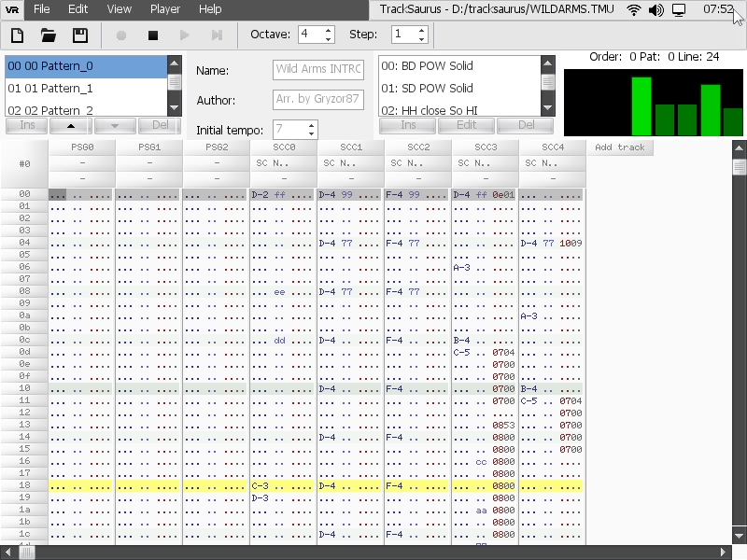Open a file with the folder icon

[49, 35]
